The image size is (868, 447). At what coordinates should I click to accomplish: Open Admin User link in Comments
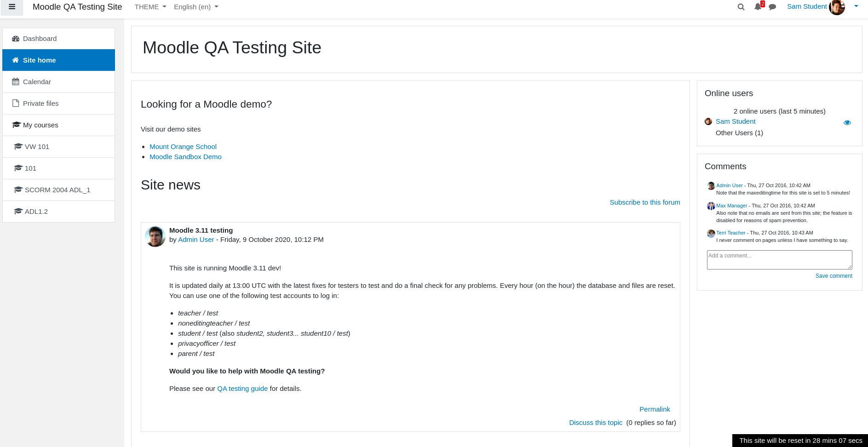pos(729,185)
